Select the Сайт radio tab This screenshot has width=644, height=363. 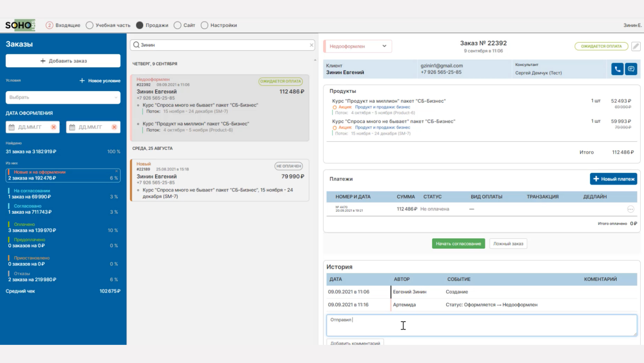177,25
